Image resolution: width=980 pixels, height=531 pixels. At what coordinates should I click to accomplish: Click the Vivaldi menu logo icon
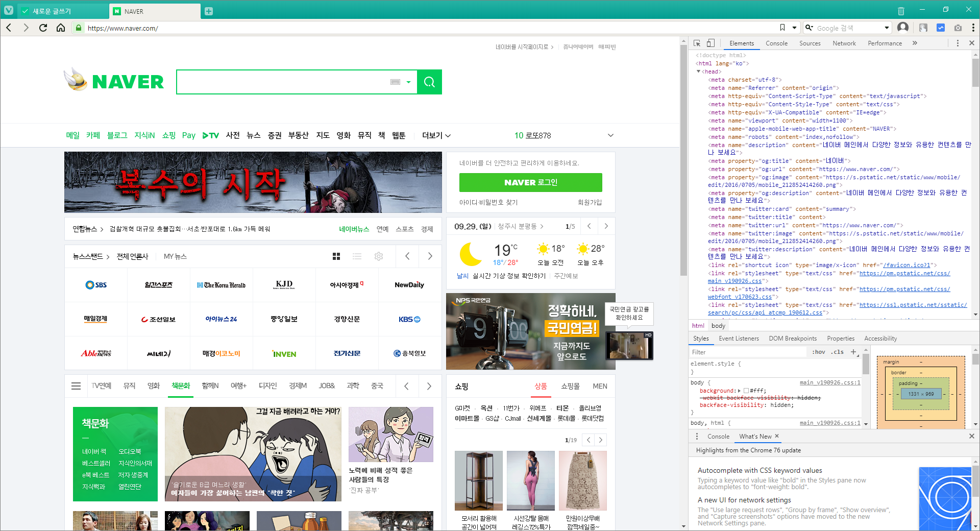point(9,10)
